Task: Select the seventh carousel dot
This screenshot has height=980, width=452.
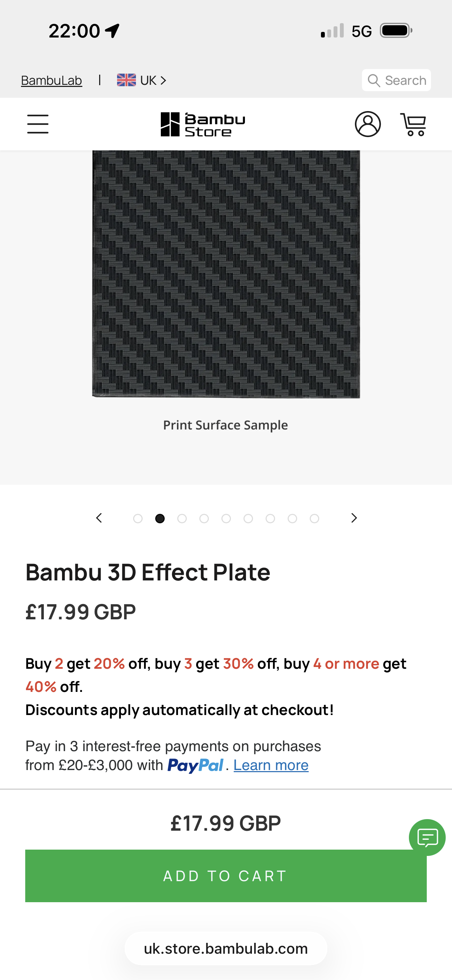Action: point(270,518)
